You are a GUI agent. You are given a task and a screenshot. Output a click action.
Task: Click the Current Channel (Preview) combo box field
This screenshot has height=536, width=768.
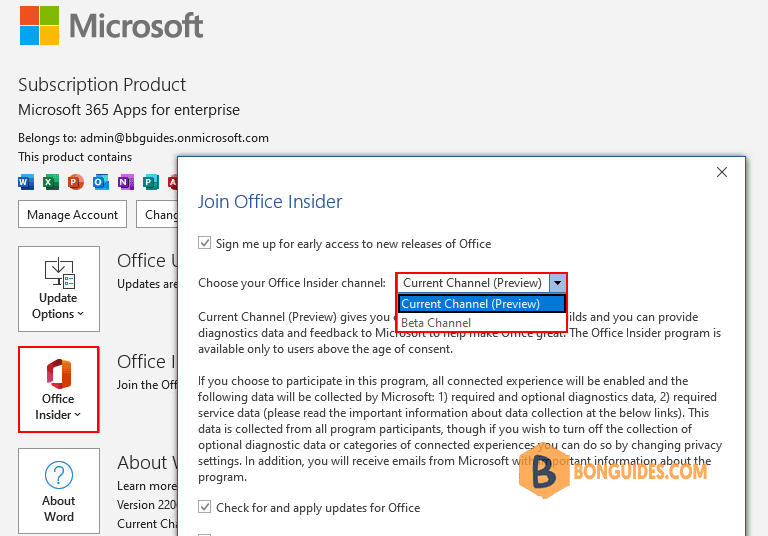pos(473,283)
